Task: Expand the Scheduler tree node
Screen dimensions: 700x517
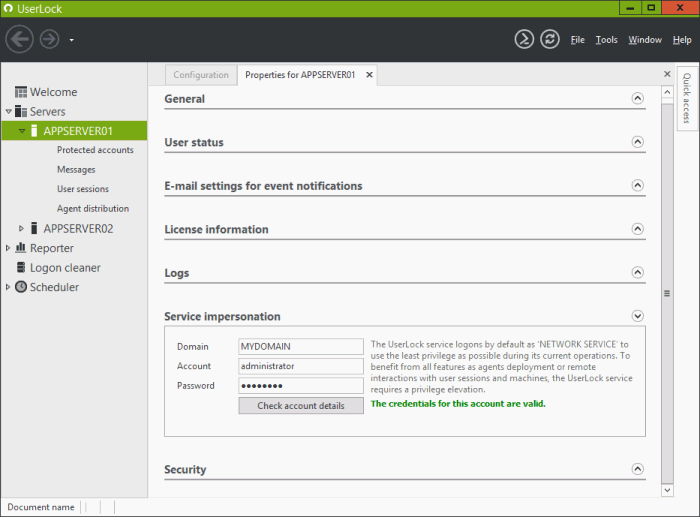Action: (8, 287)
